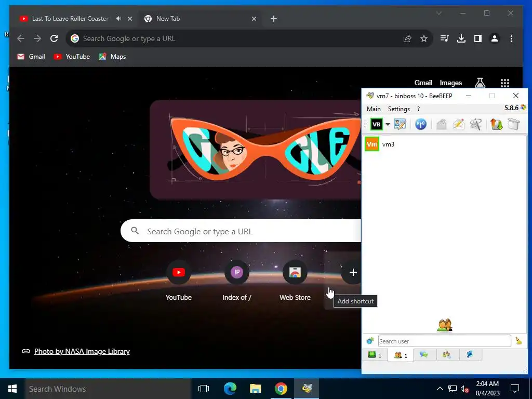The width and height of the screenshot is (532, 399).
Task: Open Maps bookmark in bookmarks bar
Action: pos(112,57)
